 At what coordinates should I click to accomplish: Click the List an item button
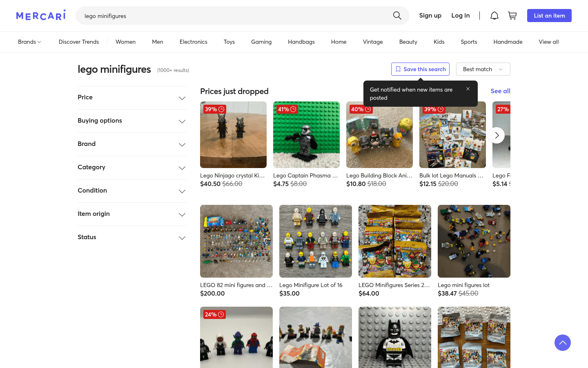point(549,16)
